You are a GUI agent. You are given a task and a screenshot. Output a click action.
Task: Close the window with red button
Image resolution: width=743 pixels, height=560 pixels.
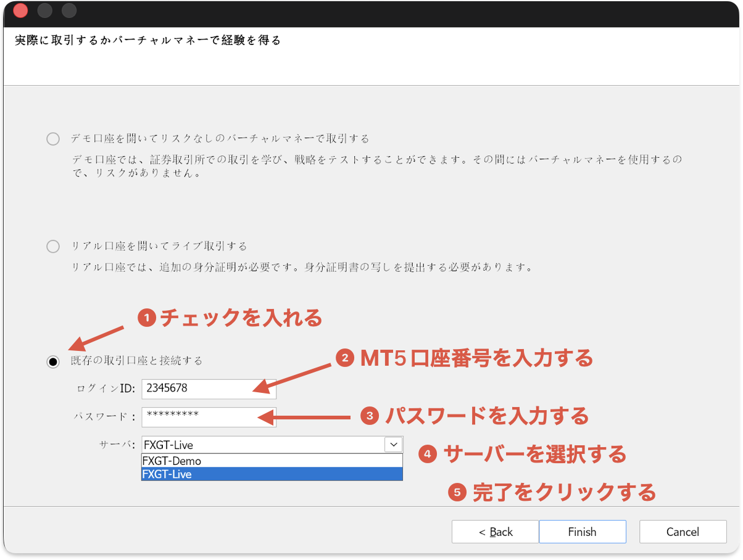click(20, 10)
